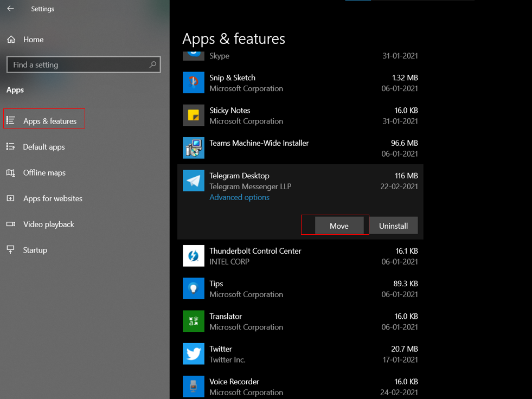Click the Telegram Desktop paper plane icon

tap(194, 181)
